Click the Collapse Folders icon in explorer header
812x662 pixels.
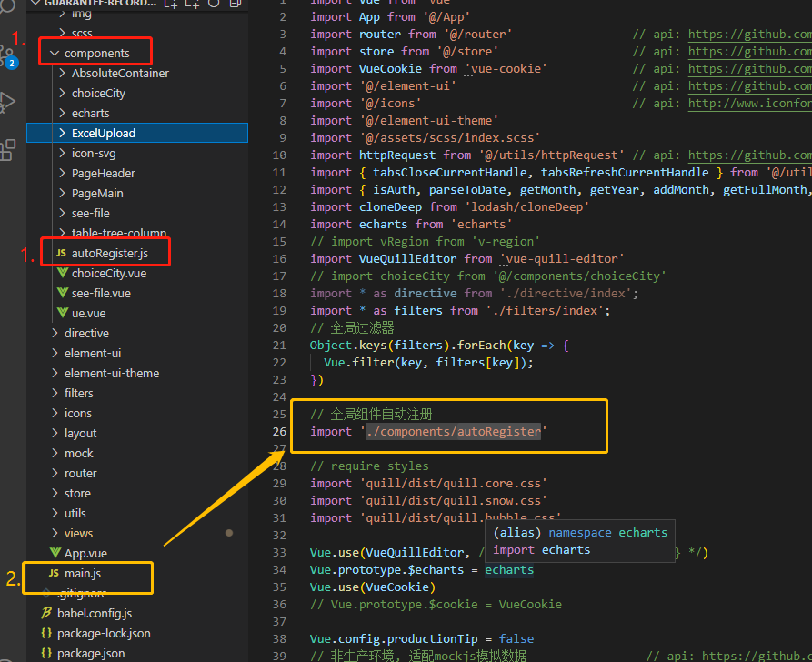(x=236, y=3)
